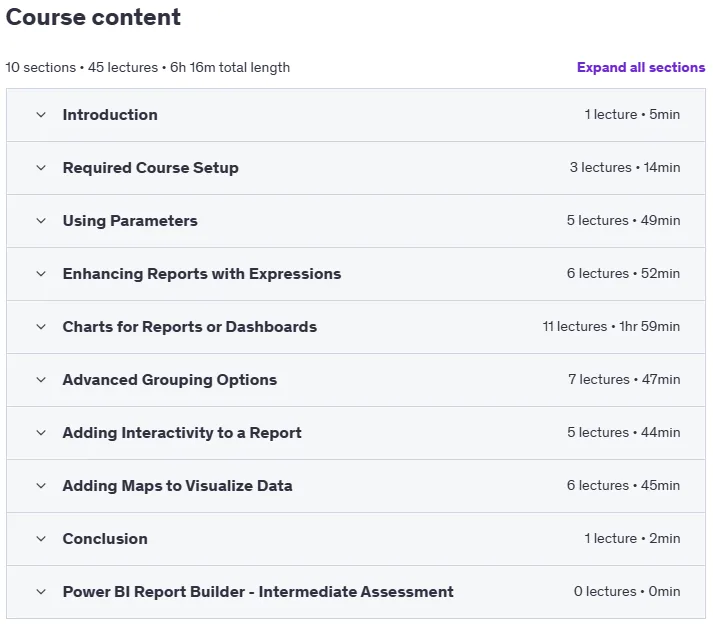
Task: Select '1 lecture • 2min' in Conclusion row
Action: 632,538
